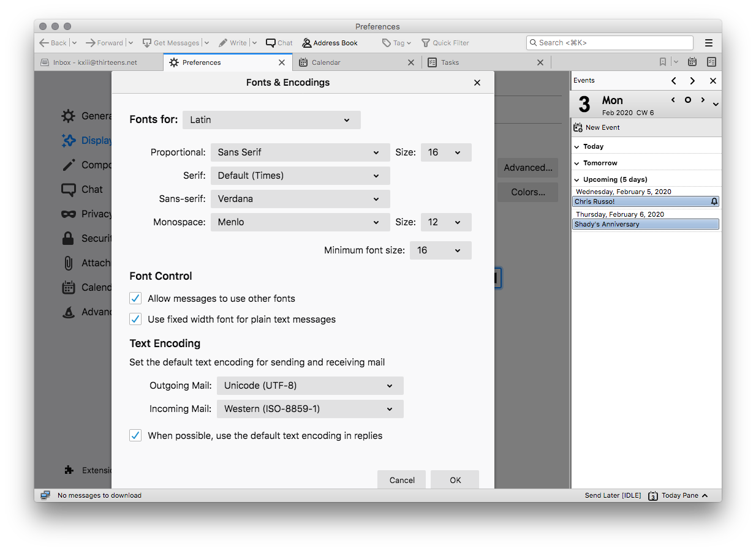Viewport: 756px width, 551px height.
Task: Click the Forward toolbar button
Action: coord(104,43)
